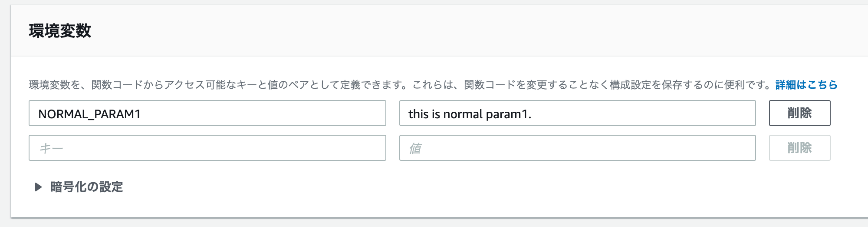
Task: Add a new key in the キー placeholder box
Action: click(x=207, y=148)
